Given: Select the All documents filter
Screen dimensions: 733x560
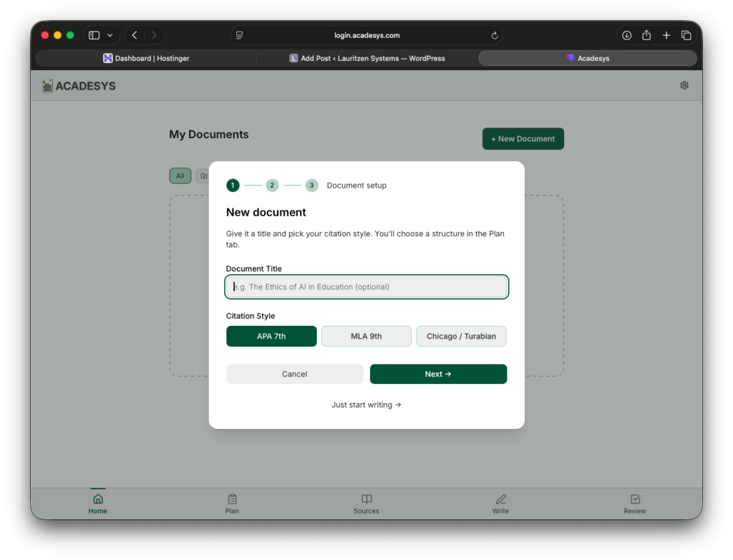Looking at the screenshot, I should pyautogui.click(x=180, y=176).
